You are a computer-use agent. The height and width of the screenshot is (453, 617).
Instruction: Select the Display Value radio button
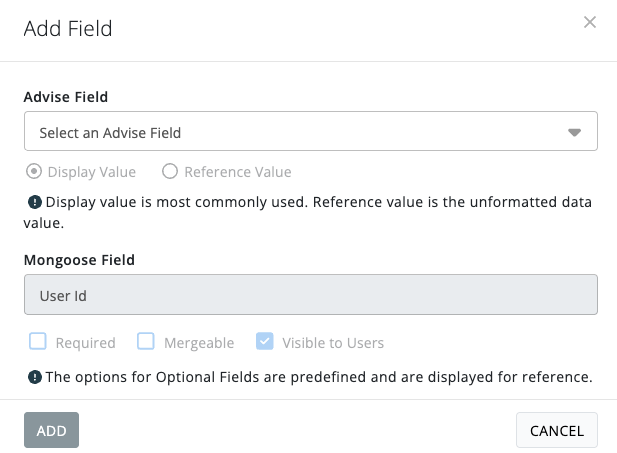click(x=34, y=172)
